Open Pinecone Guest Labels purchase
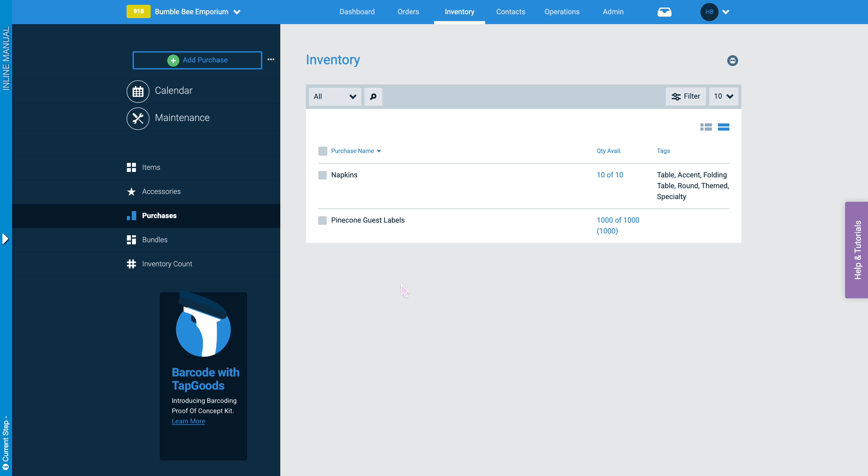The image size is (868, 476). 368,220
